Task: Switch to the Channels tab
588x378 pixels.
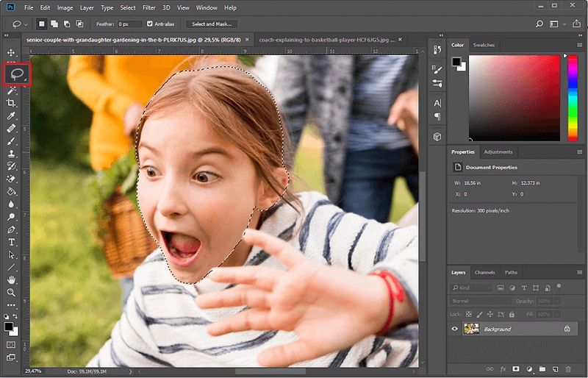Action: (484, 272)
